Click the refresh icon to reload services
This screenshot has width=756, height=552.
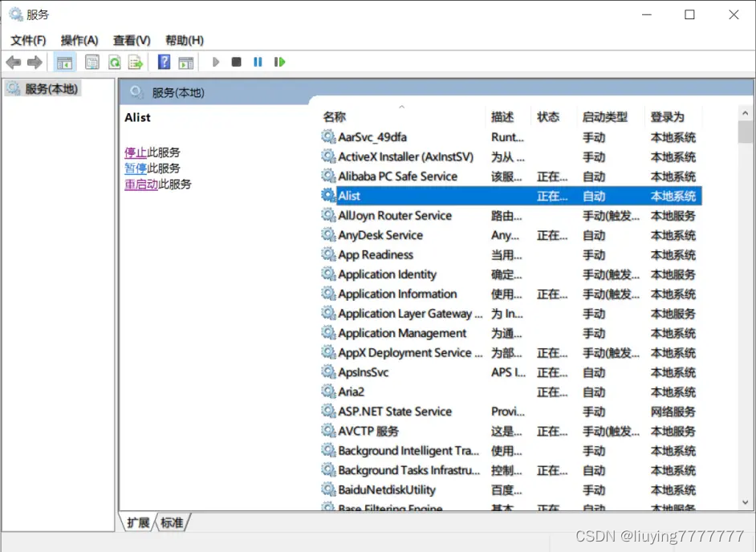pyautogui.click(x=113, y=62)
